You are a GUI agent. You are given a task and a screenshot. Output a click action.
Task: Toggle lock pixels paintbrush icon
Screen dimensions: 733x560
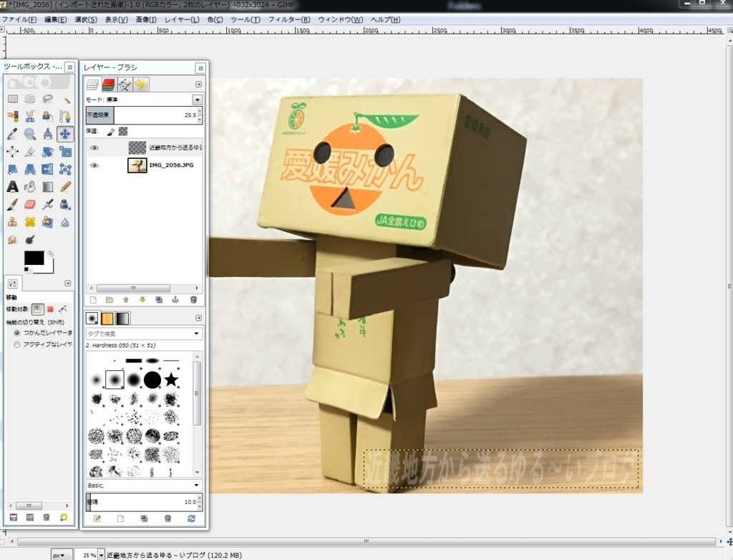pyautogui.click(x=111, y=132)
